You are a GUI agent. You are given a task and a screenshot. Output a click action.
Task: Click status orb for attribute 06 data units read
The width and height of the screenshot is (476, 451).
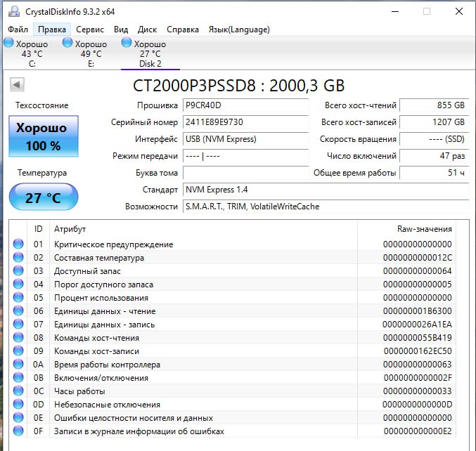pyautogui.click(x=18, y=311)
